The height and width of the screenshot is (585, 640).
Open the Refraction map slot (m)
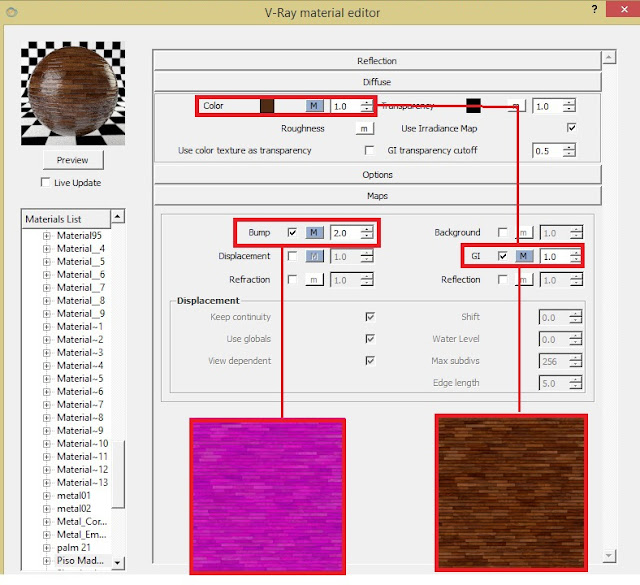click(x=314, y=280)
